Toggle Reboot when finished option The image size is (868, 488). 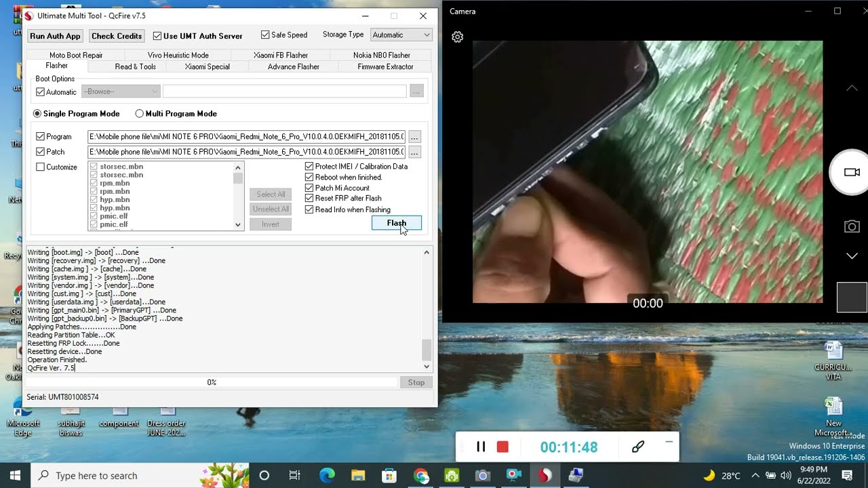coord(309,178)
